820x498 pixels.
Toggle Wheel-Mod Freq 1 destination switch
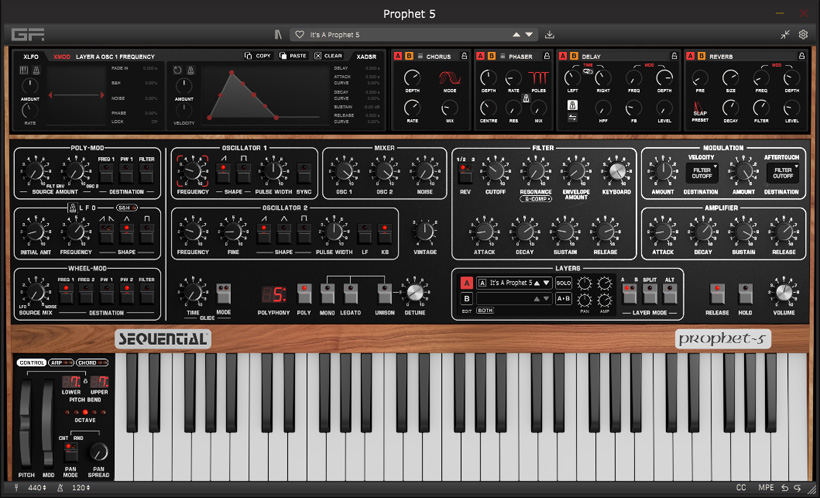coord(66,293)
